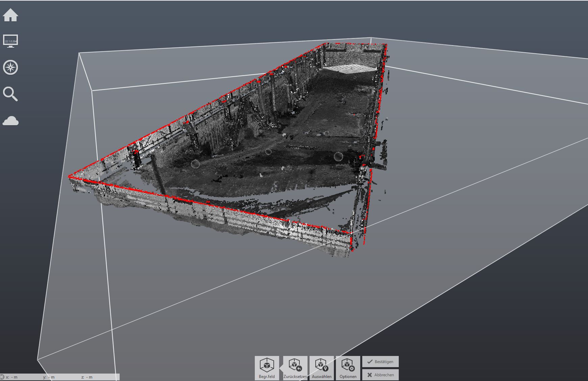
Task: Click the cloud icon in the sidebar
Action: 10,121
